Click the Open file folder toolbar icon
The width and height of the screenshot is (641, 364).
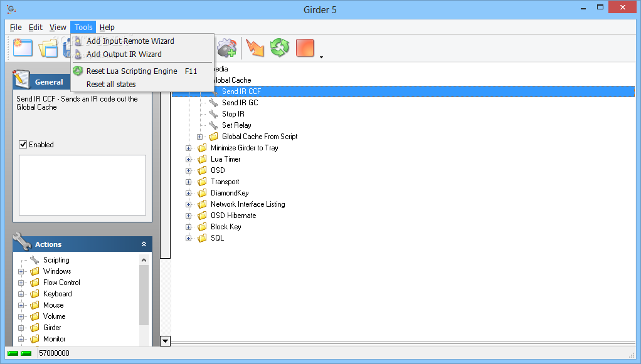tap(48, 48)
